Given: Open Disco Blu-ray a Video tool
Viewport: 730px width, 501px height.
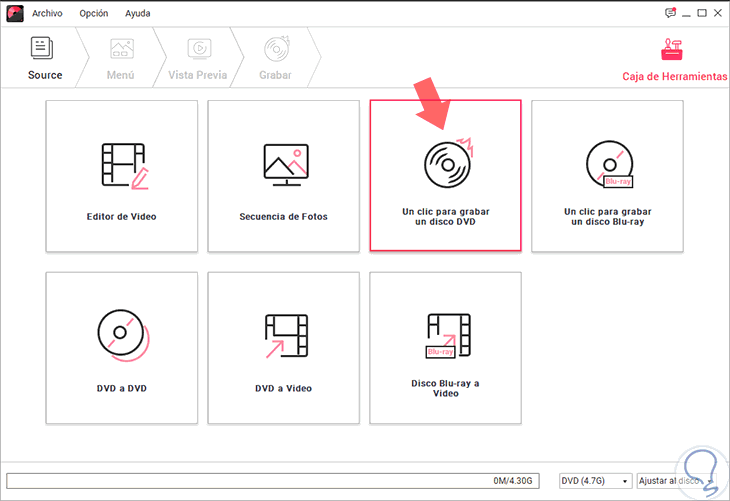Looking at the screenshot, I should (x=446, y=348).
